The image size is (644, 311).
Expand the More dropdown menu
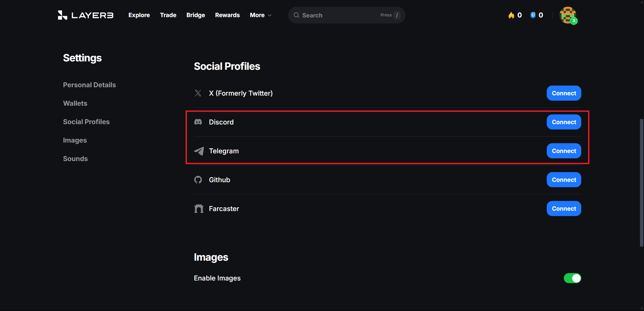click(x=261, y=15)
